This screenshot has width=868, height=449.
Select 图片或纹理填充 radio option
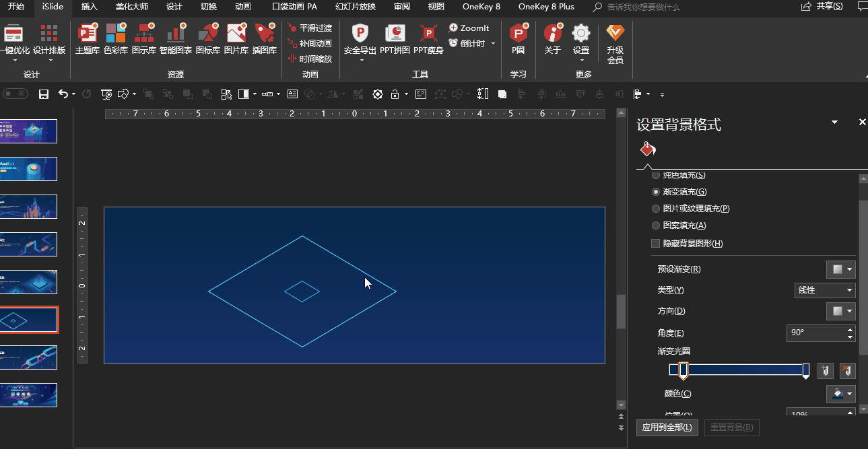pyautogui.click(x=656, y=209)
